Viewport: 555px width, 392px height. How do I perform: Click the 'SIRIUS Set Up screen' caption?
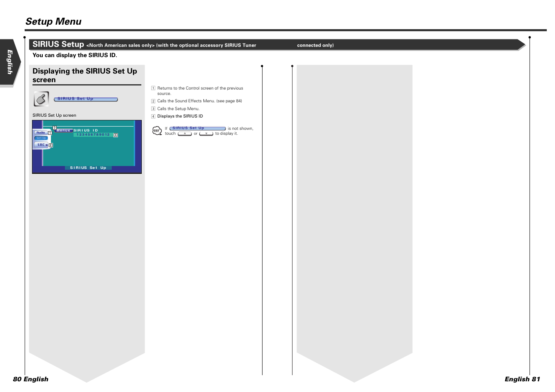coord(54,115)
